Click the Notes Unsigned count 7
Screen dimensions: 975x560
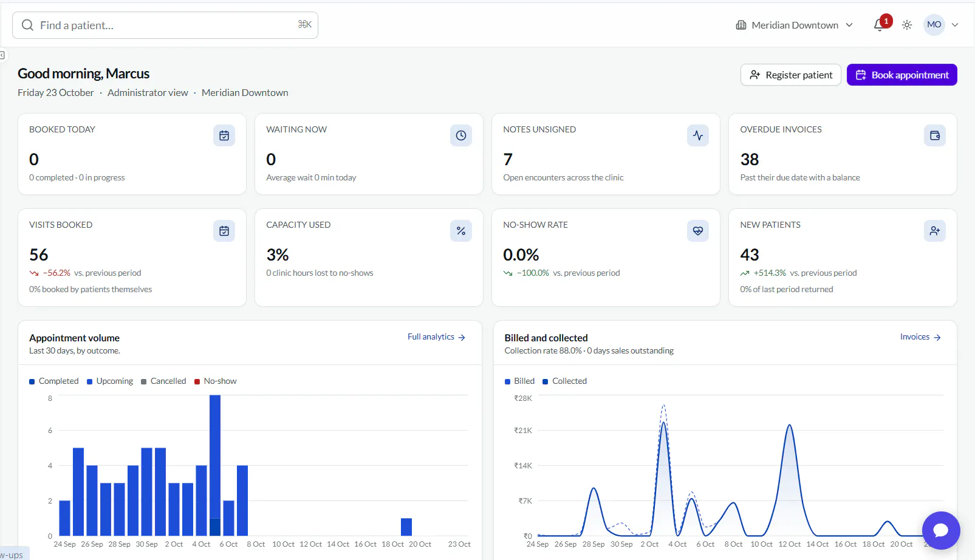(508, 159)
